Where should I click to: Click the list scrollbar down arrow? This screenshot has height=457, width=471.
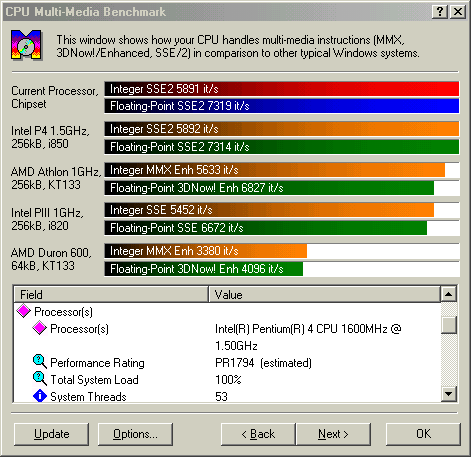[449, 394]
